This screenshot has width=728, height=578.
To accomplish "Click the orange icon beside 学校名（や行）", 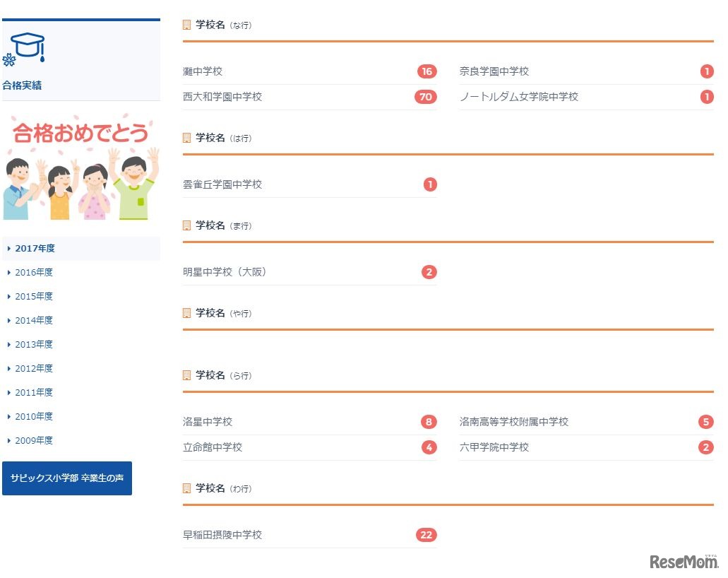I will pyautogui.click(x=186, y=312).
